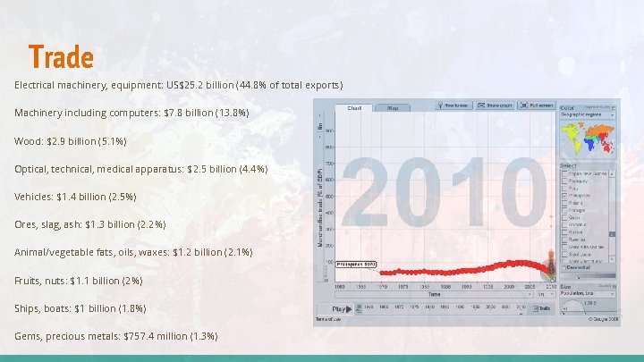The image size is (644, 362).
Task: Check the Paraguay checkbox
Action: tap(564, 181)
